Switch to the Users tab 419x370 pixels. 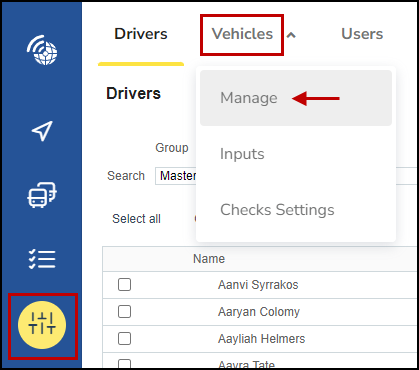362,34
